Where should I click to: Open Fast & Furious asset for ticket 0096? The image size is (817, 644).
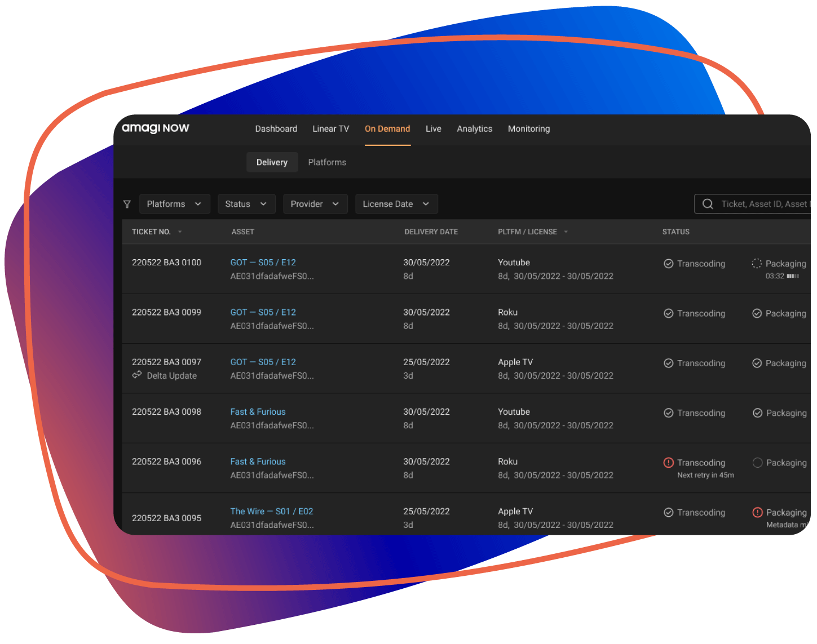(258, 461)
